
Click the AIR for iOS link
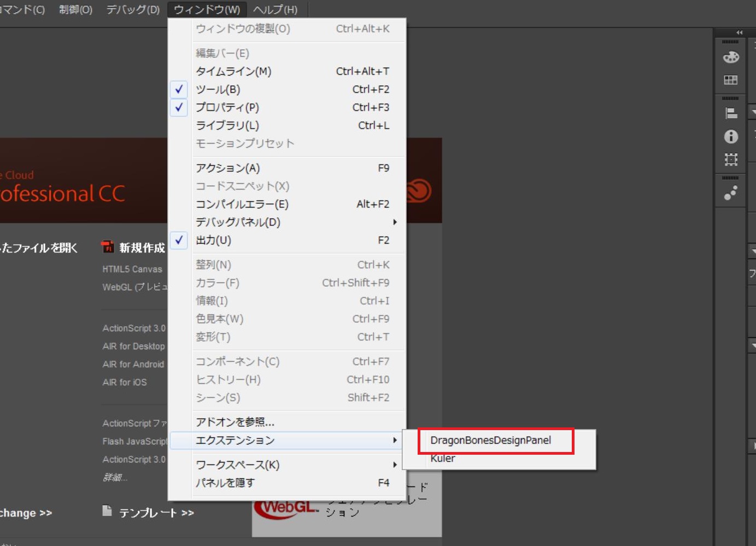click(x=125, y=382)
